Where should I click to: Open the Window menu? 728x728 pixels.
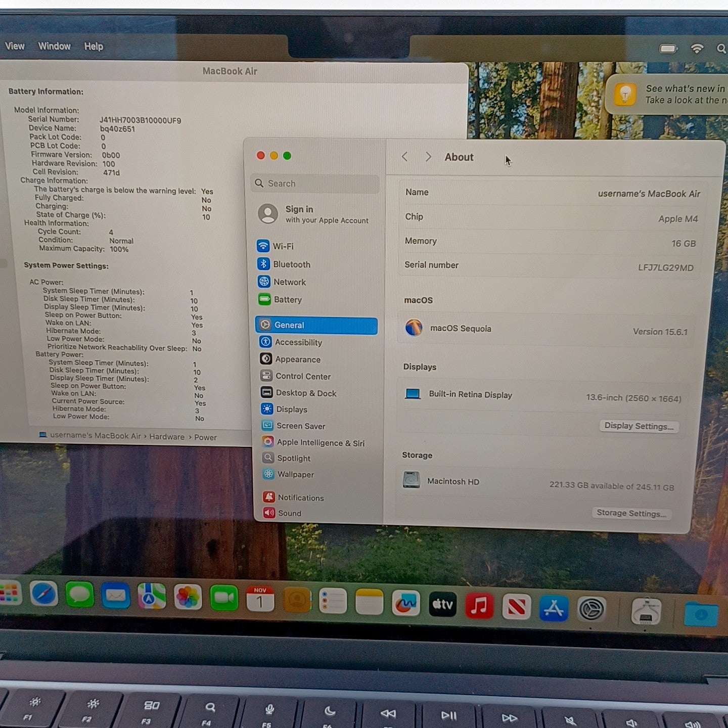[x=54, y=46]
